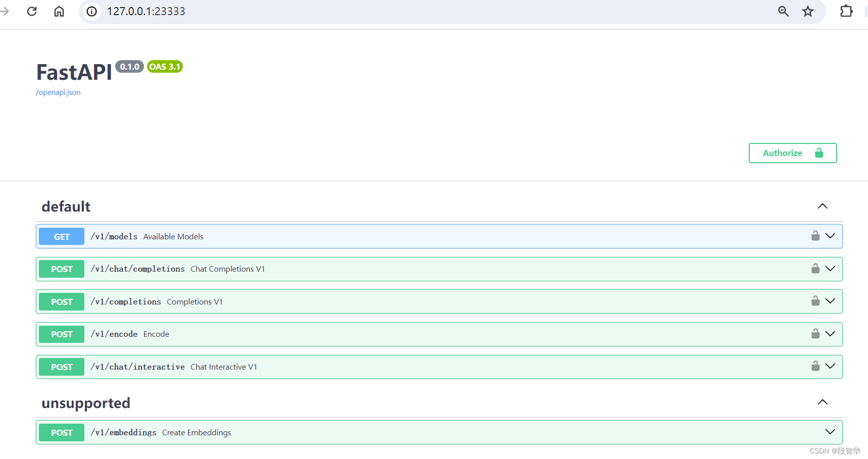Click the 'Completions V1' description text
Screen dimensions: 868x459
pyautogui.click(x=195, y=301)
